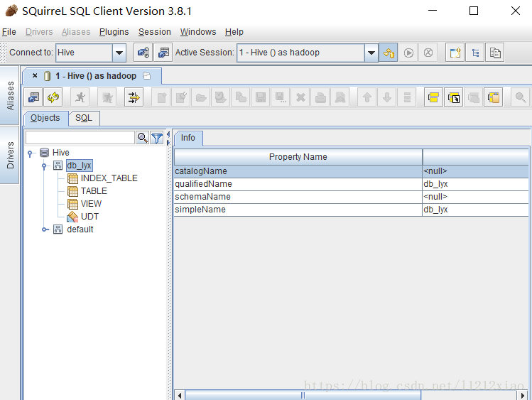
Task: Open the Connect to dropdown arrow
Action: tap(119, 53)
